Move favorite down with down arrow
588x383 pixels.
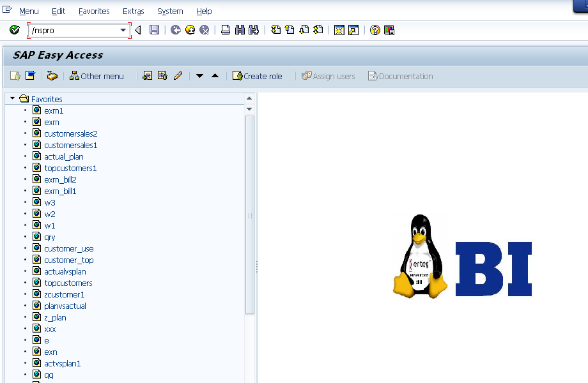(200, 76)
